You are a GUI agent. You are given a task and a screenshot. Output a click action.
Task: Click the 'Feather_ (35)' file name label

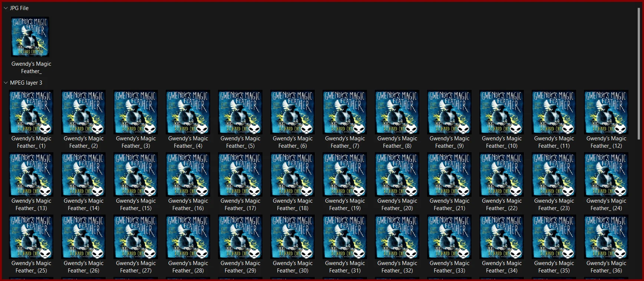[554, 271]
